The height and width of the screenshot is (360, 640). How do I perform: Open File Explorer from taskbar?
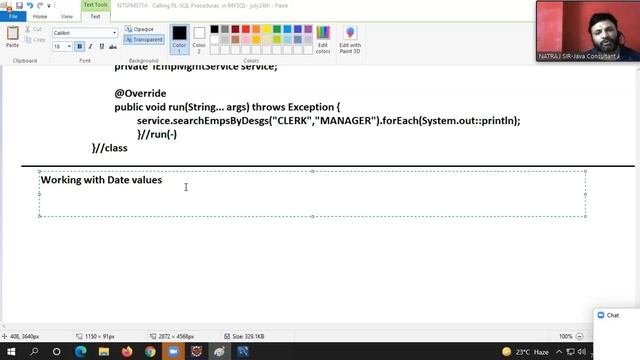click(104, 351)
